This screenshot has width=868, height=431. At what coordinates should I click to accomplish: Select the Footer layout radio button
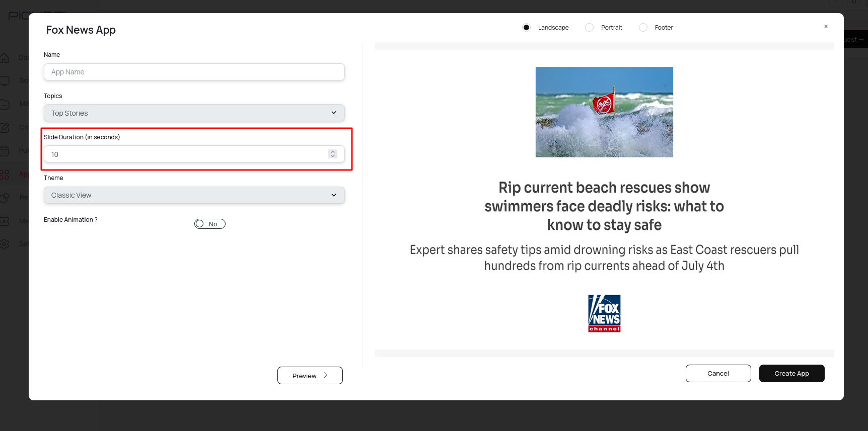[643, 28]
